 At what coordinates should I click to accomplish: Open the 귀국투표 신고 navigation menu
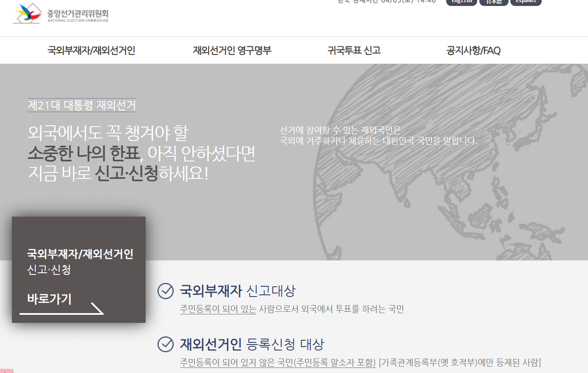point(354,50)
